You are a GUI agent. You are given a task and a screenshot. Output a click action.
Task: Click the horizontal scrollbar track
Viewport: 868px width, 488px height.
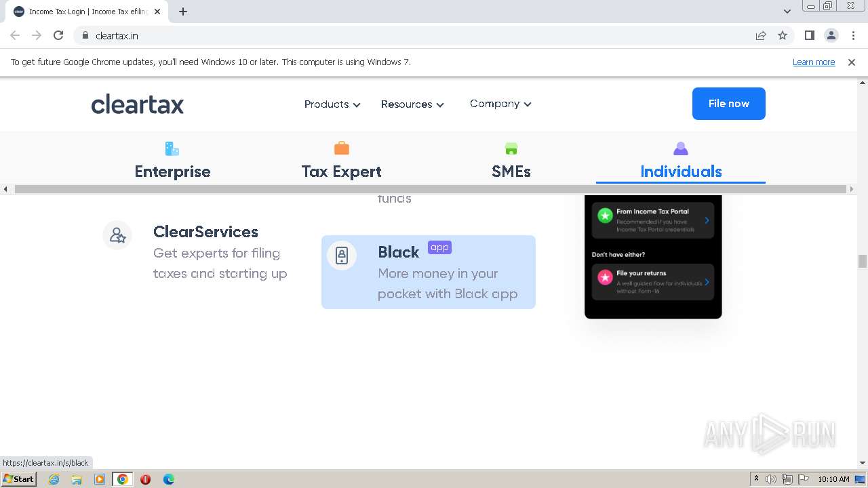click(431, 189)
